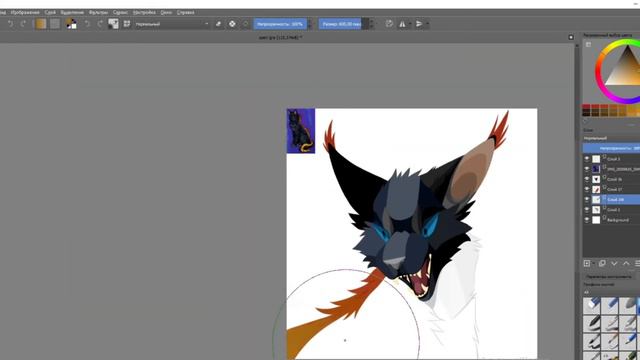
Task: Open the Настройка menu
Action: click(144, 12)
